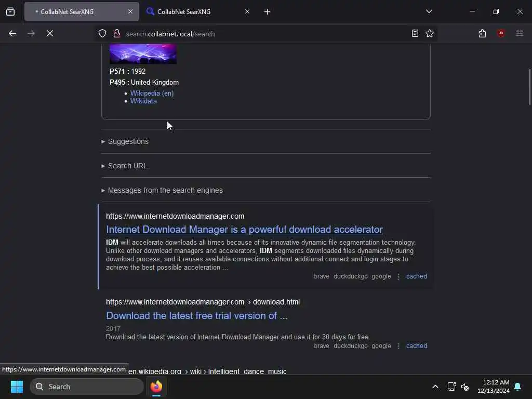The height and width of the screenshot is (399, 532).
Task: Open the clock showing 12:12 AM
Action: (494, 387)
